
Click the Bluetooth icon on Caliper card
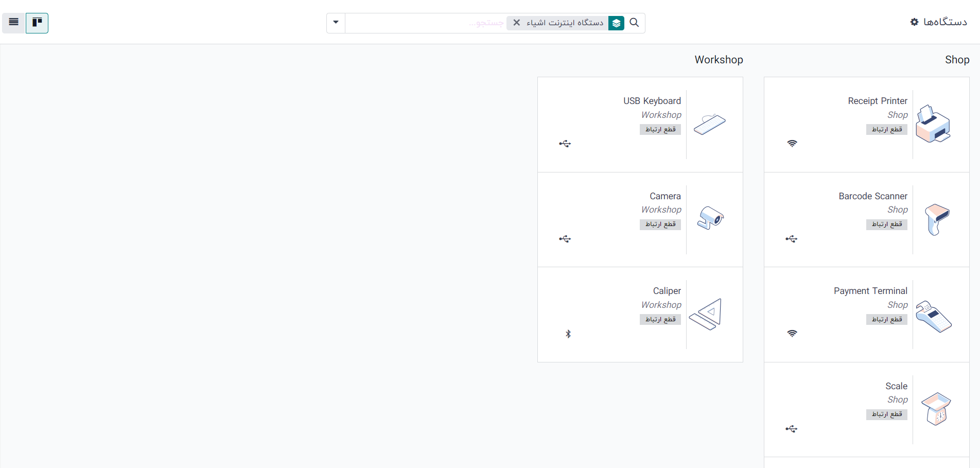[x=568, y=334]
